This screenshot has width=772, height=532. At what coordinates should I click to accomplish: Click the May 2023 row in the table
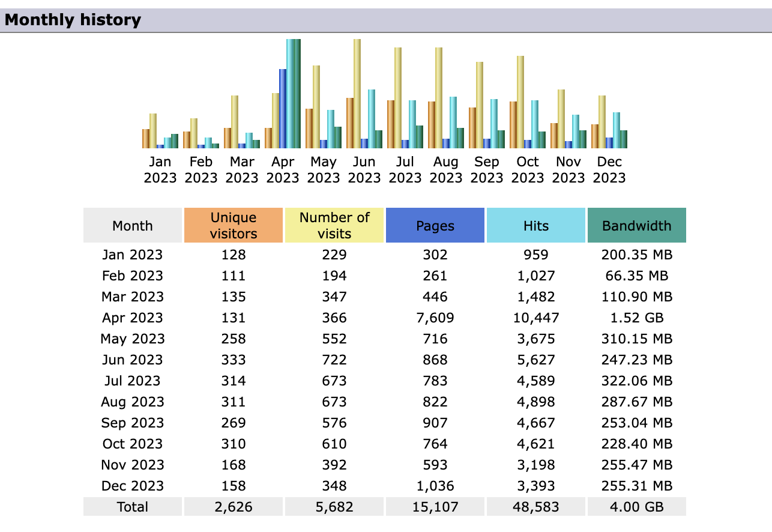(x=133, y=339)
